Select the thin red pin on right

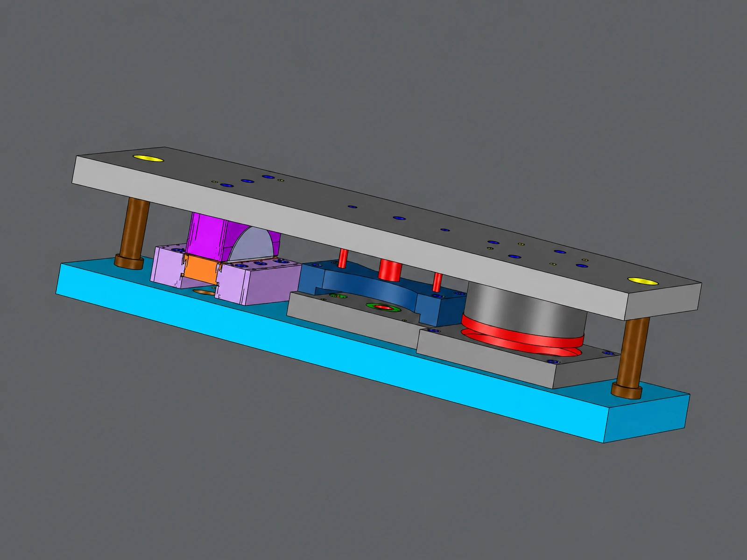pos(437,282)
